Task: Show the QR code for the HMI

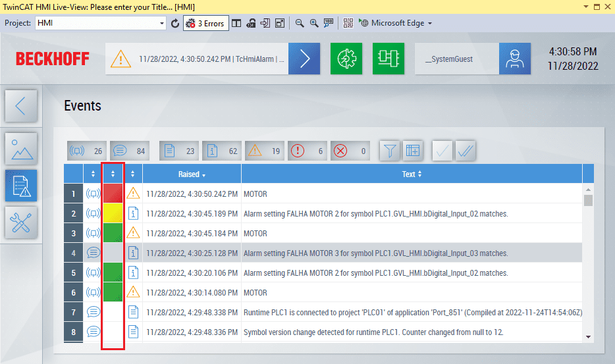Action: tap(348, 23)
